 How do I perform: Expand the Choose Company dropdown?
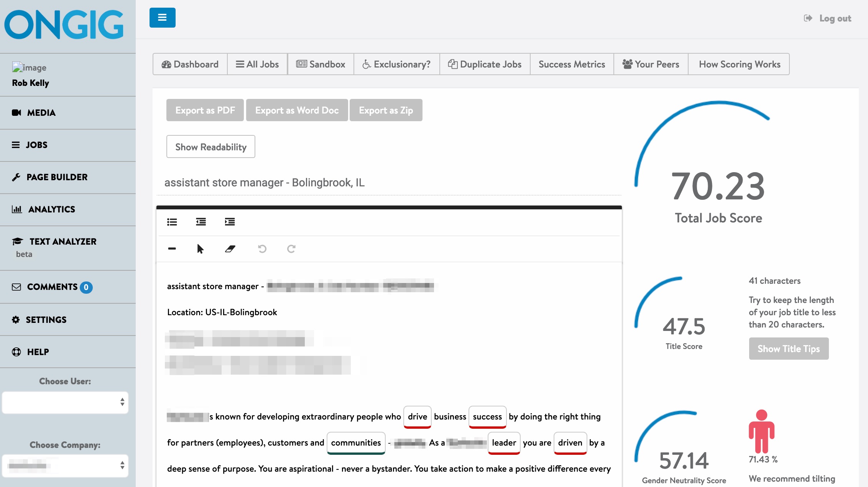click(65, 466)
